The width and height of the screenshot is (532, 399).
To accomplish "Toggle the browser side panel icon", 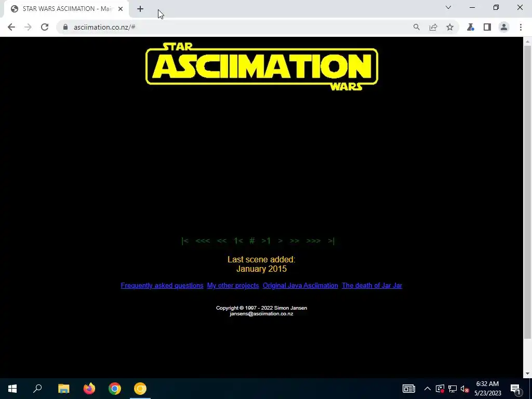I will pos(487,27).
